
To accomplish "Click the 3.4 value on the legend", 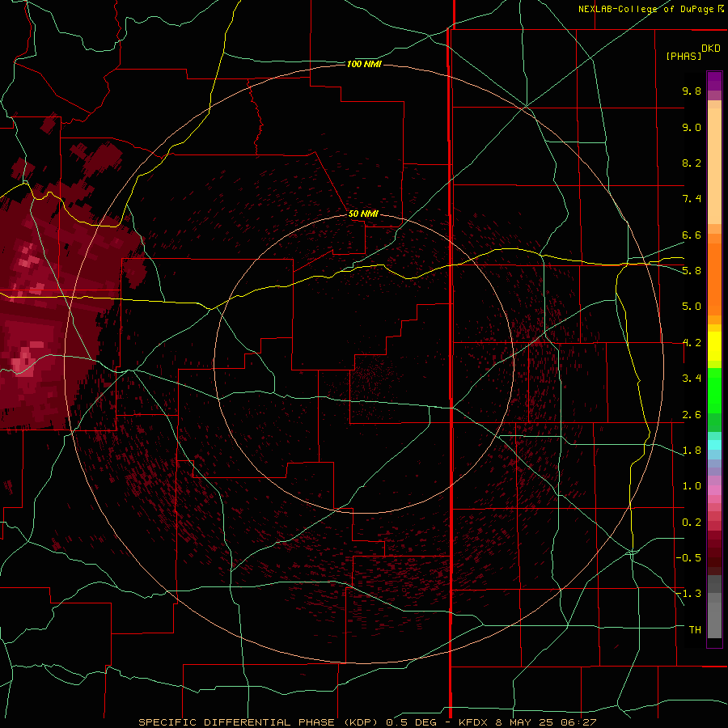I will (692, 379).
